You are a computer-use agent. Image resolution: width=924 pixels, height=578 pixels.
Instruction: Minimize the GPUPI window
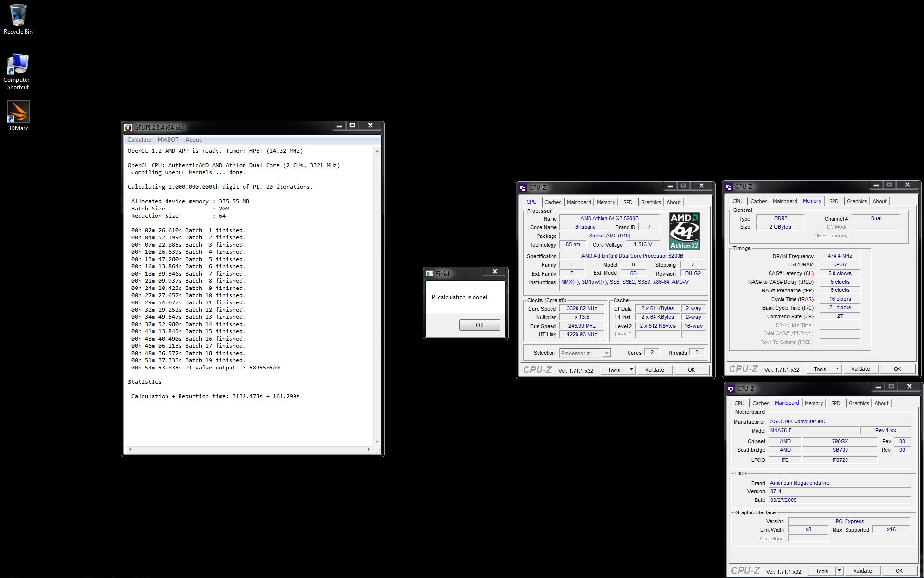click(x=339, y=126)
